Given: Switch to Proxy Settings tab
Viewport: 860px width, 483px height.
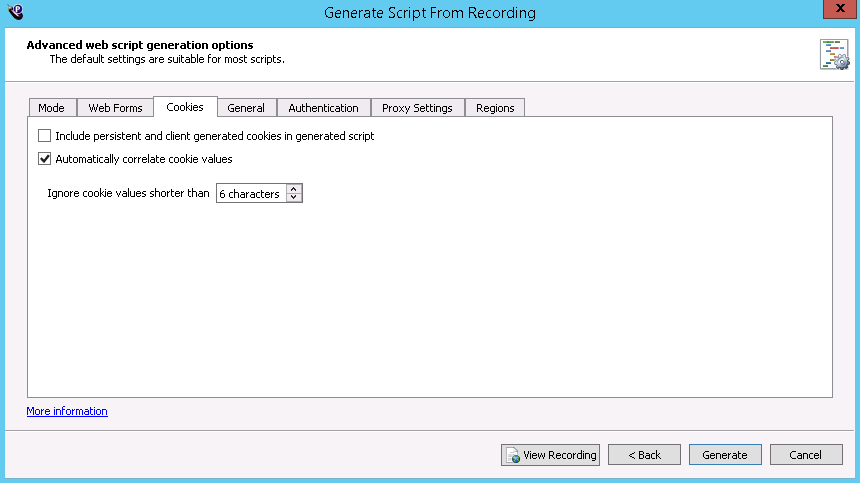Looking at the screenshot, I should [x=417, y=108].
